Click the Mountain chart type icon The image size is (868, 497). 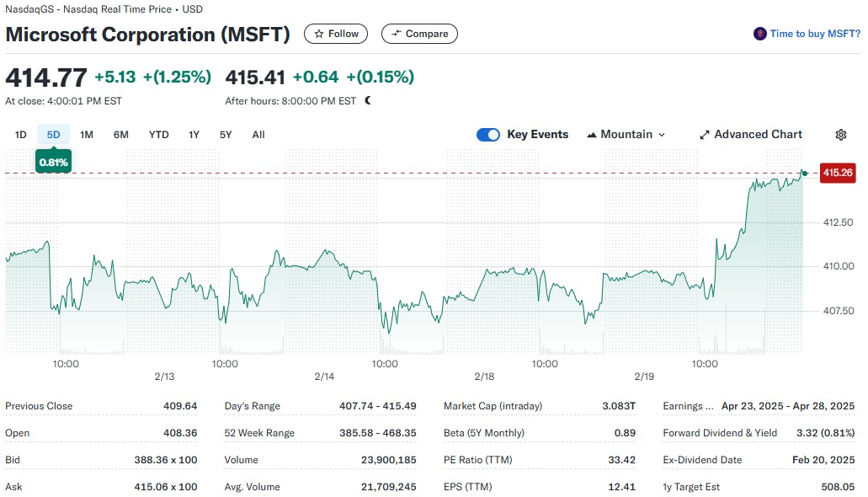591,135
